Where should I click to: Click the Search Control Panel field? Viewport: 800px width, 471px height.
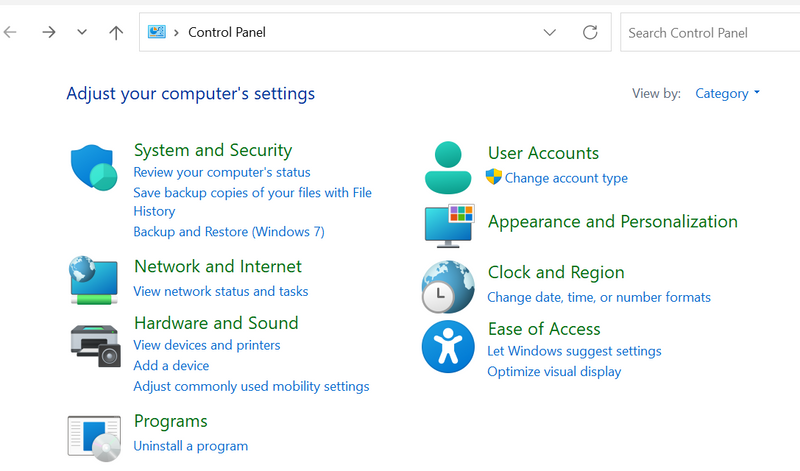(x=710, y=32)
